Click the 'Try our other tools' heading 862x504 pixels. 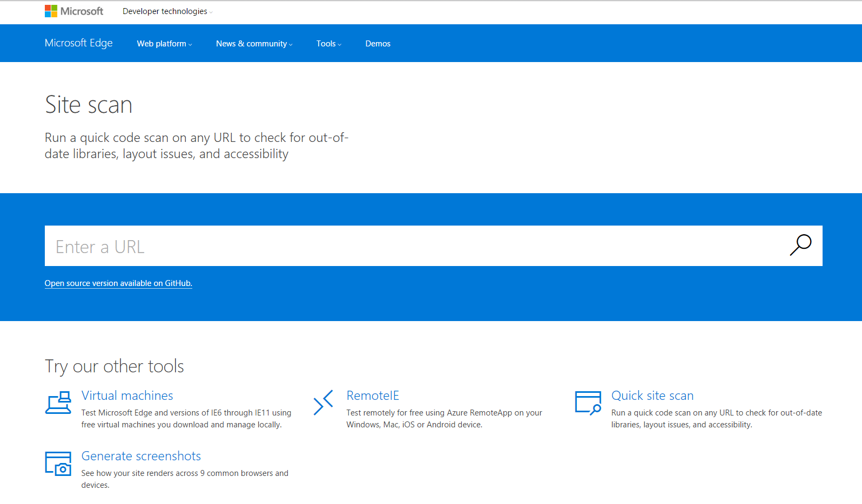coord(115,366)
